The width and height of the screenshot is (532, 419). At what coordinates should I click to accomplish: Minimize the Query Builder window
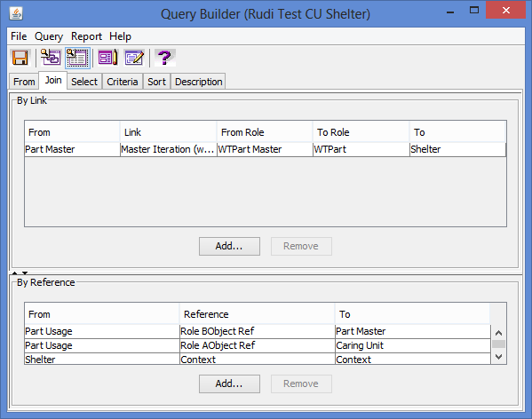click(450, 12)
